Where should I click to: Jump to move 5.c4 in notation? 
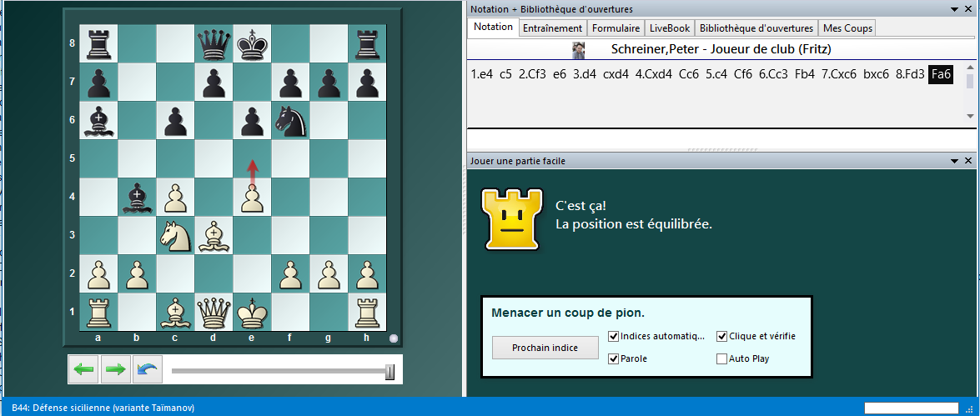point(717,74)
